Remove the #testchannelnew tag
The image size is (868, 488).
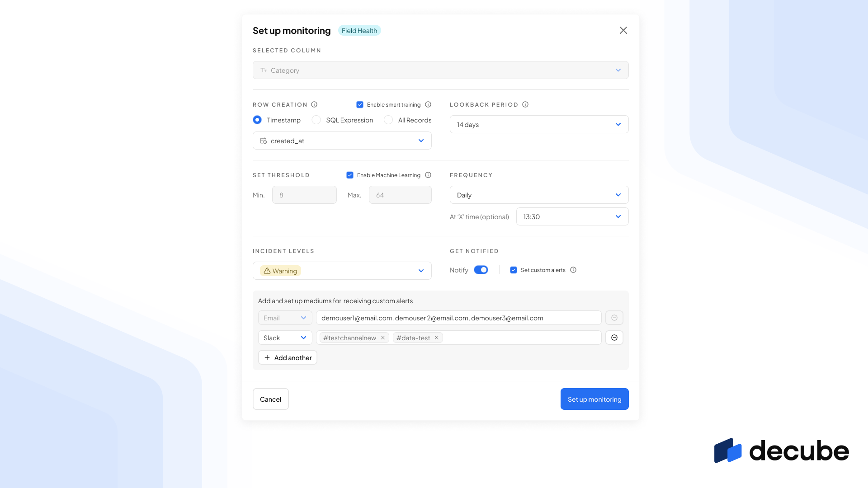[x=383, y=338]
